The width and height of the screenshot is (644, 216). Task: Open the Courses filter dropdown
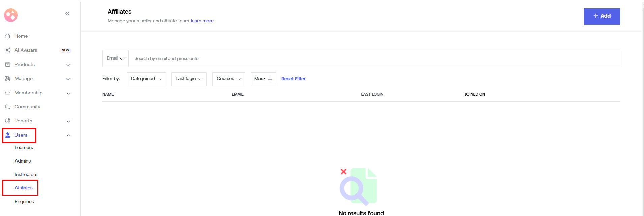(x=228, y=79)
